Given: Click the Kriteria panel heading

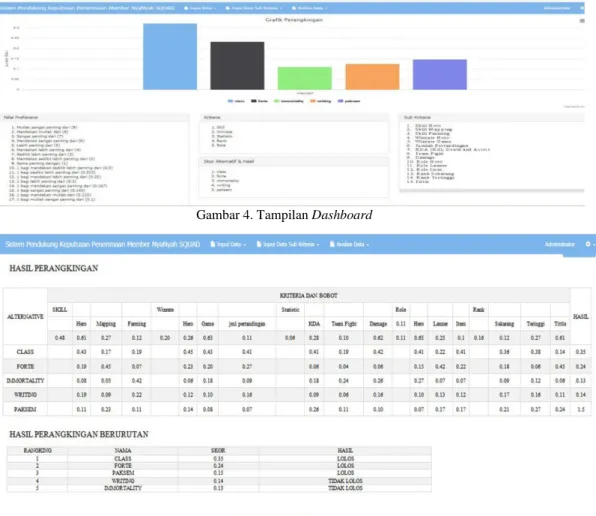Looking at the screenshot, I should [x=212, y=117].
